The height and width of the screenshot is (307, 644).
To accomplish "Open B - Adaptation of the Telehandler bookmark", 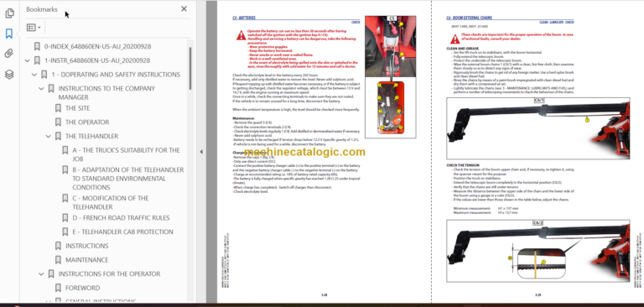I will (x=128, y=179).
